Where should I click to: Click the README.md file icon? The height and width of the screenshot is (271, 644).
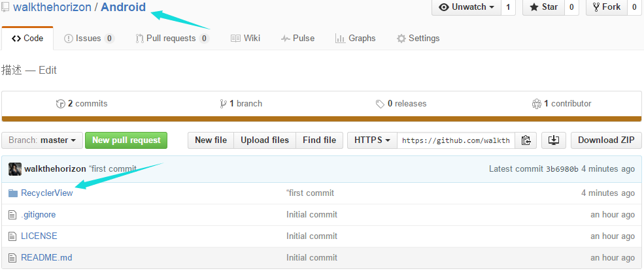pyautogui.click(x=12, y=257)
